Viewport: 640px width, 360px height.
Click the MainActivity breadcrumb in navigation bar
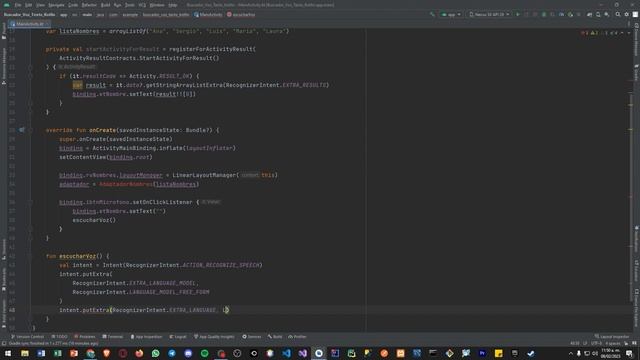click(x=208, y=15)
